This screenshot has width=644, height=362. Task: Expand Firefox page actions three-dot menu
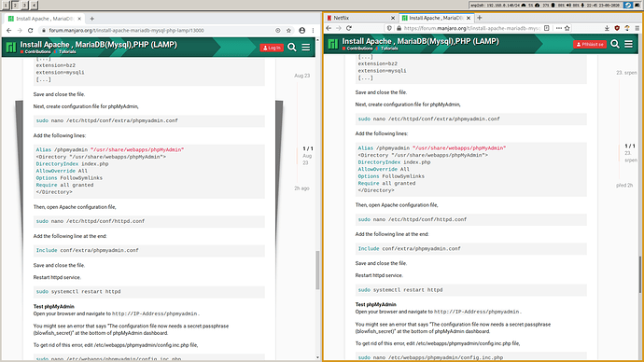[558, 28]
